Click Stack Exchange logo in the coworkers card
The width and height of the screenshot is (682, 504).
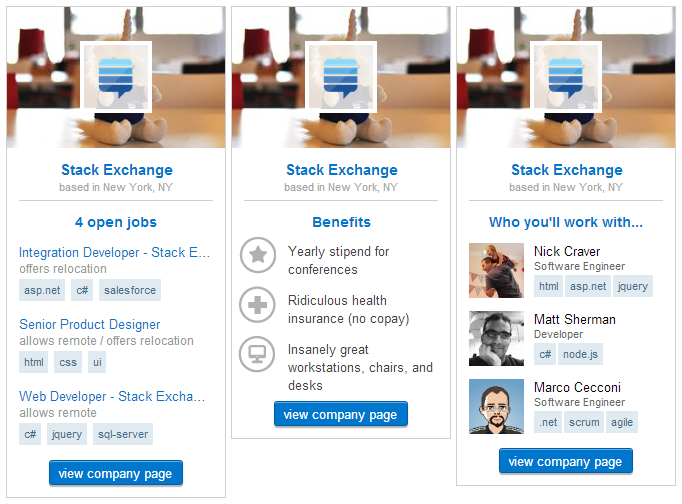tap(566, 77)
